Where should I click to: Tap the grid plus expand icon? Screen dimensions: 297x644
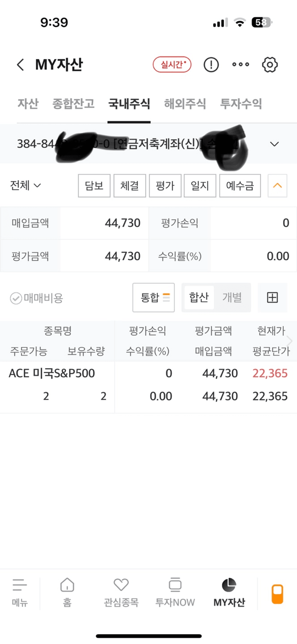click(x=272, y=297)
